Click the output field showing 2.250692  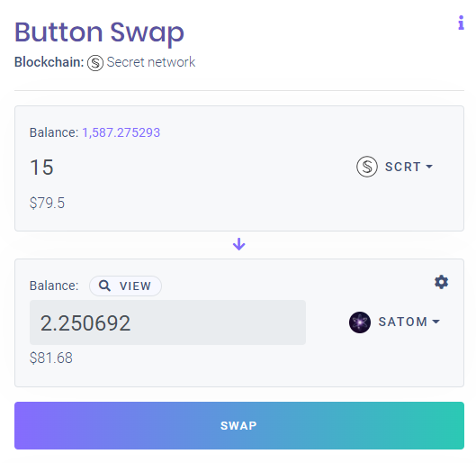pyautogui.click(x=167, y=322)
